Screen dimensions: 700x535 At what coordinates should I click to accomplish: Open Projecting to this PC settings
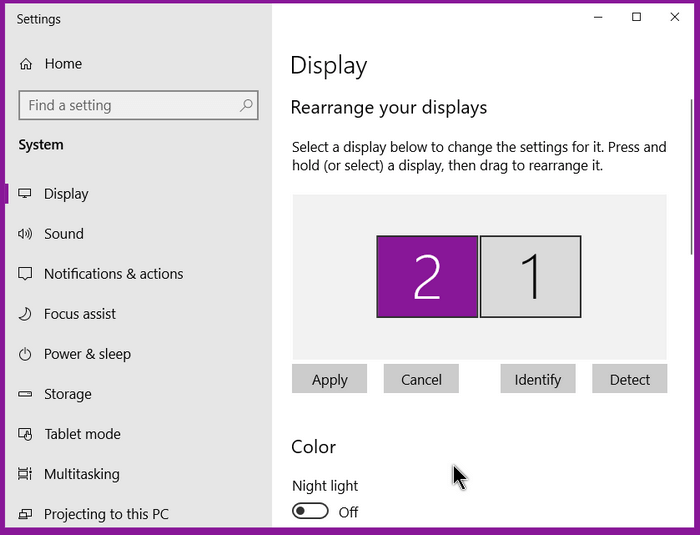(x=106, y=514)
